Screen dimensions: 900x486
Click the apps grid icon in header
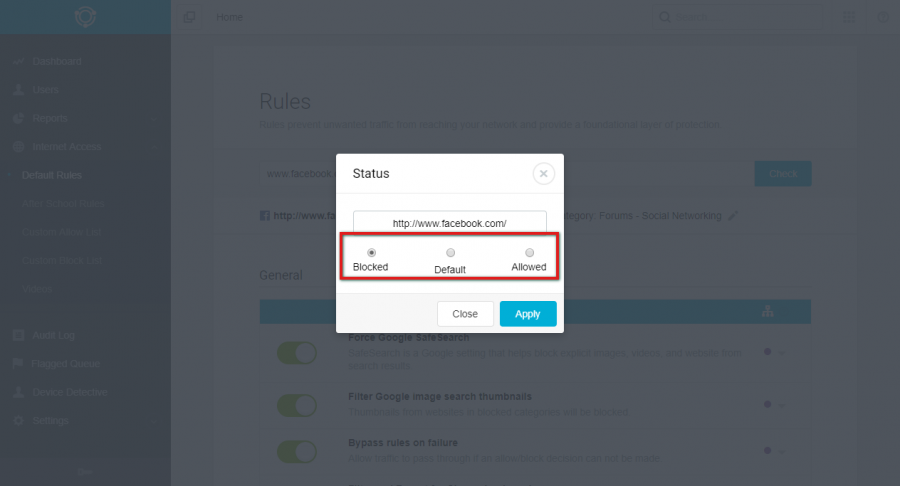tap(848, 17)
